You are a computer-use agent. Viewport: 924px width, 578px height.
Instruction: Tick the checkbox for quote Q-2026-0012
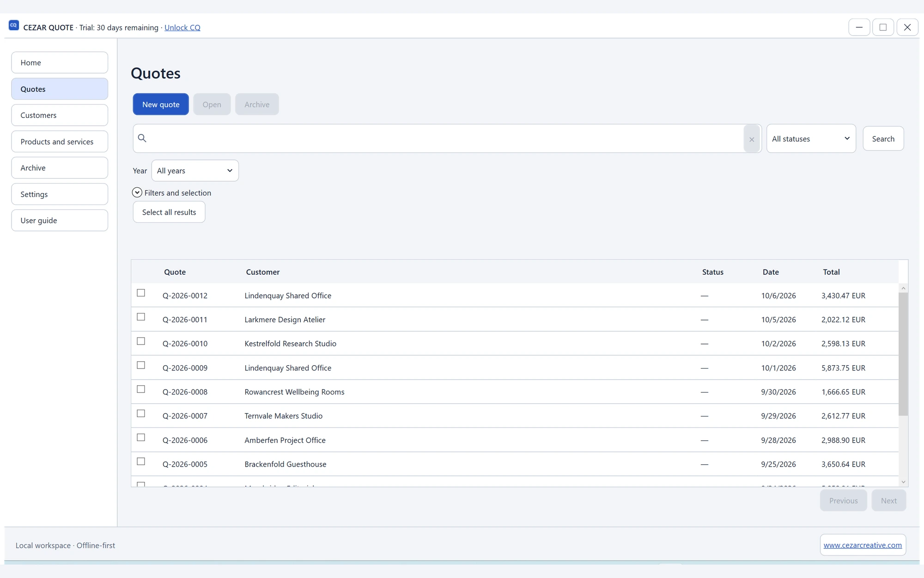(x=141, y=293)
